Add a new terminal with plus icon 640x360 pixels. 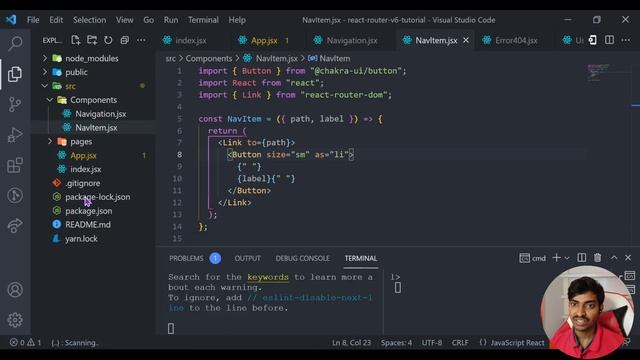(556, 258)
